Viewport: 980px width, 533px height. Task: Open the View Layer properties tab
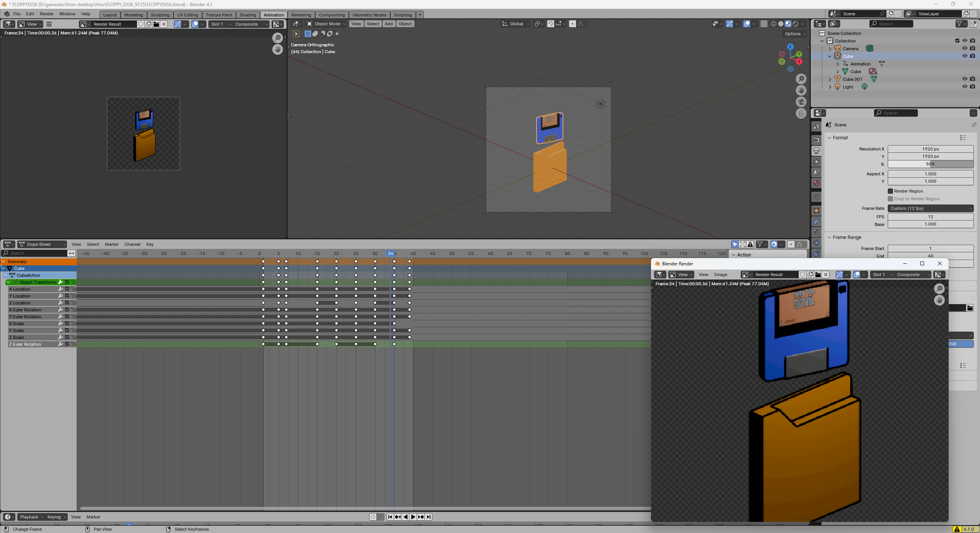click(816, 162)
